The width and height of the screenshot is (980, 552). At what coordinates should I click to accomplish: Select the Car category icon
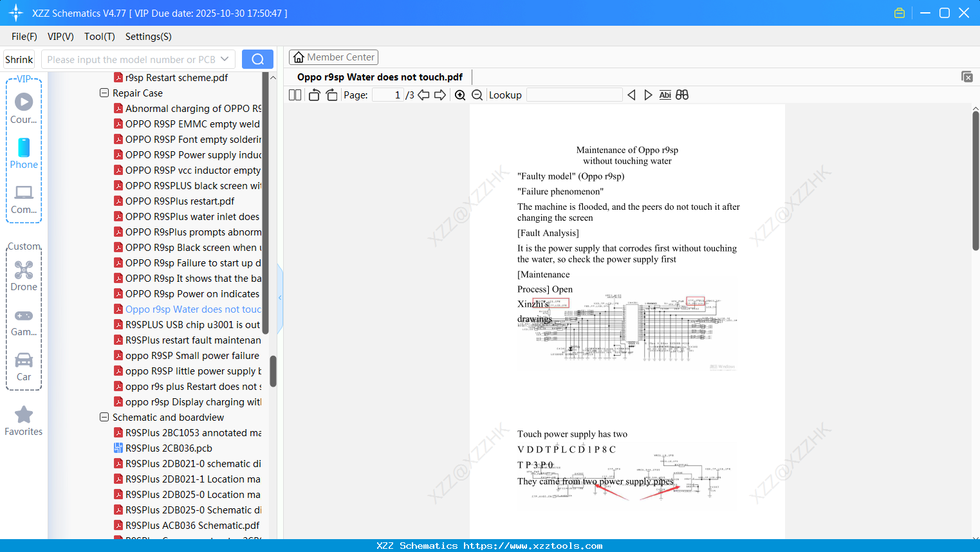point(24,365)
